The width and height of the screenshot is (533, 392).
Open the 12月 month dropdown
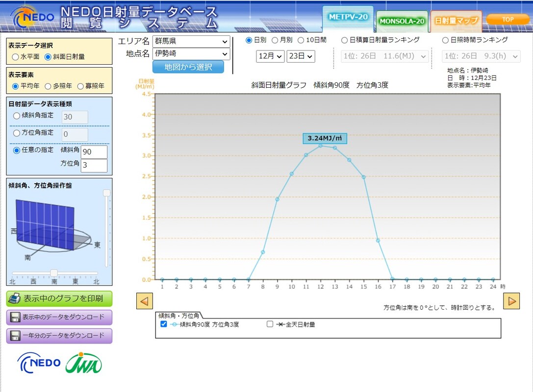tap(270, 56)
